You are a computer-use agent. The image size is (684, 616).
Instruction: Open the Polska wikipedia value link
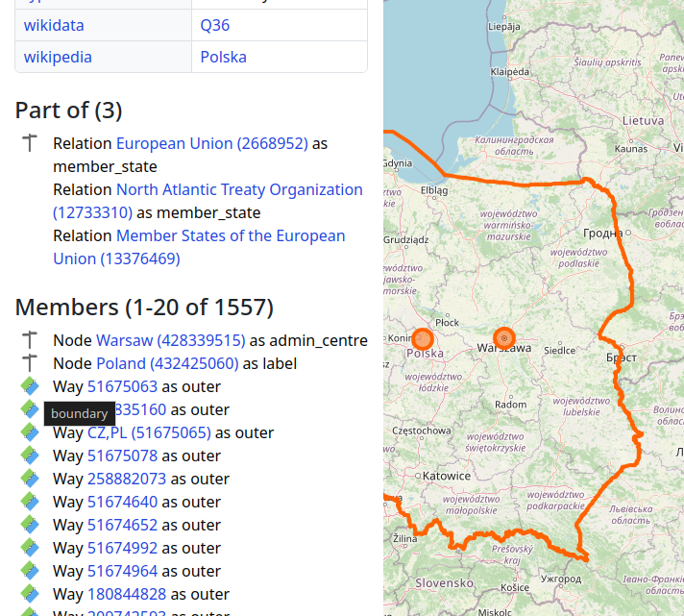(223, 57)
